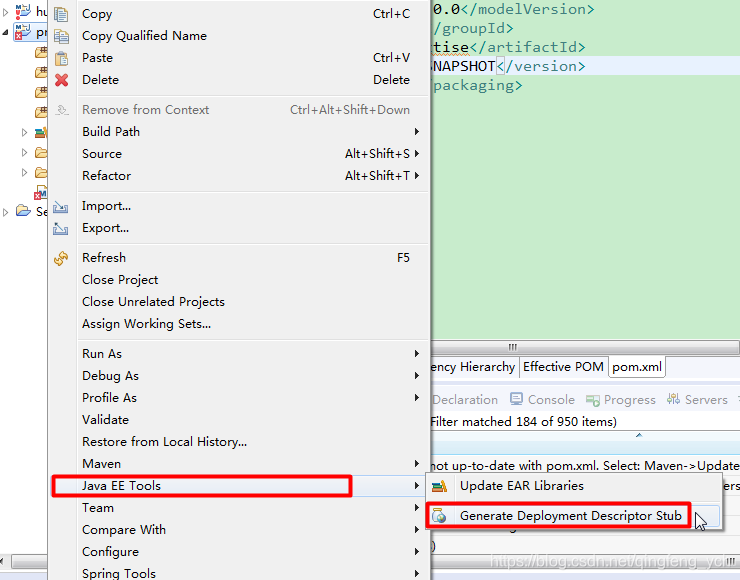Image resolution: width=740 pixels, height=580 pixels.
Task: Open the Spring Tools submenu
Action: [x=240, y=573]
